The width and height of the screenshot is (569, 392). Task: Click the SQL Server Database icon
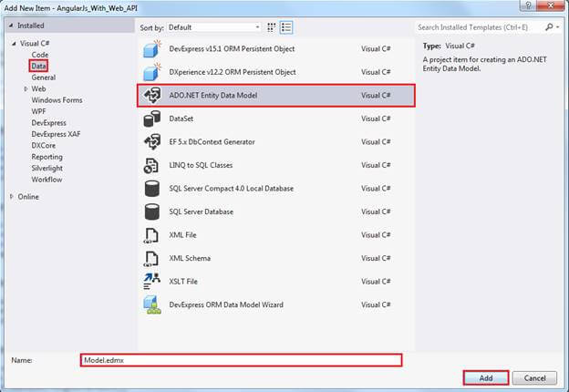click(x=152, y=211)
